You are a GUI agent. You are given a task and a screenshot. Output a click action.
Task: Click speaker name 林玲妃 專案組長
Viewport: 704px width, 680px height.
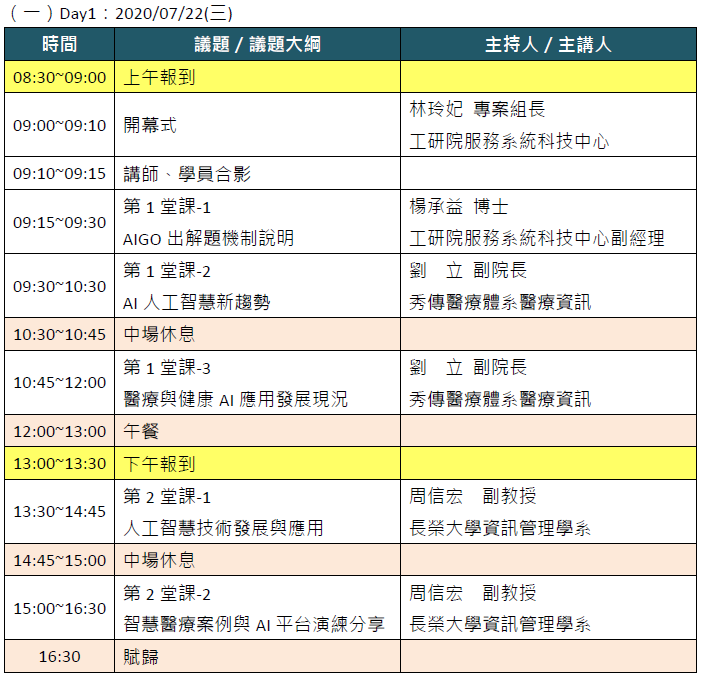[x=477, y=109]
